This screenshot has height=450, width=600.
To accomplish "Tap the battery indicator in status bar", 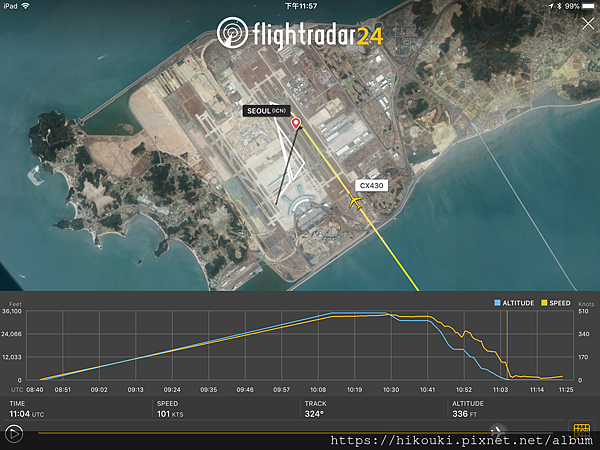I will [589, 6].
